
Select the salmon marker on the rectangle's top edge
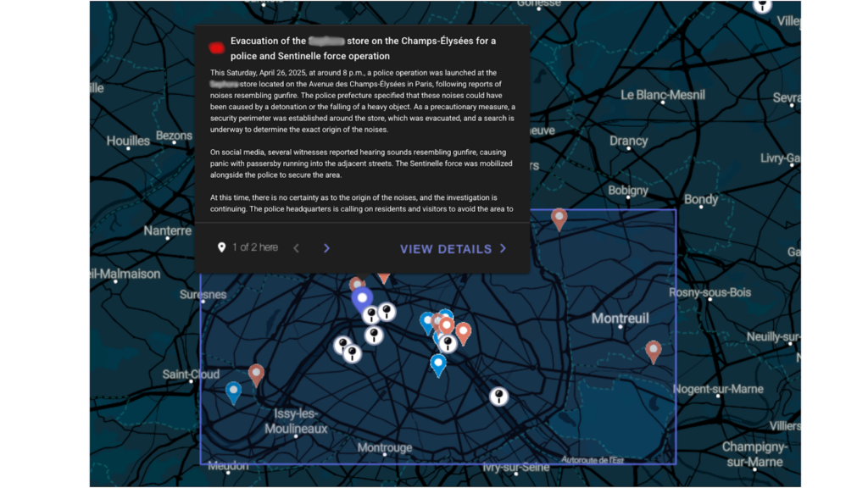559,219
